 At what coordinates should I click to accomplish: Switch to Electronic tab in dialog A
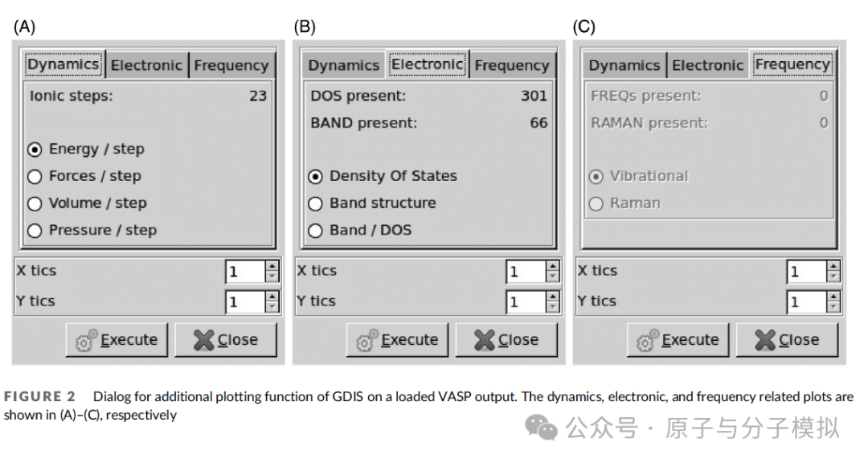tap(147, 65)
